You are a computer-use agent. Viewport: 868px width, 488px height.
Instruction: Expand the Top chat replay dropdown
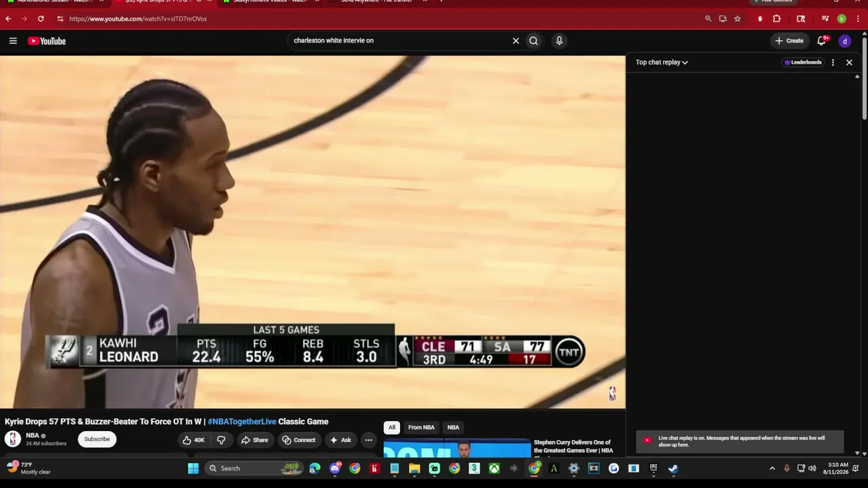click(x=662, y=62)
